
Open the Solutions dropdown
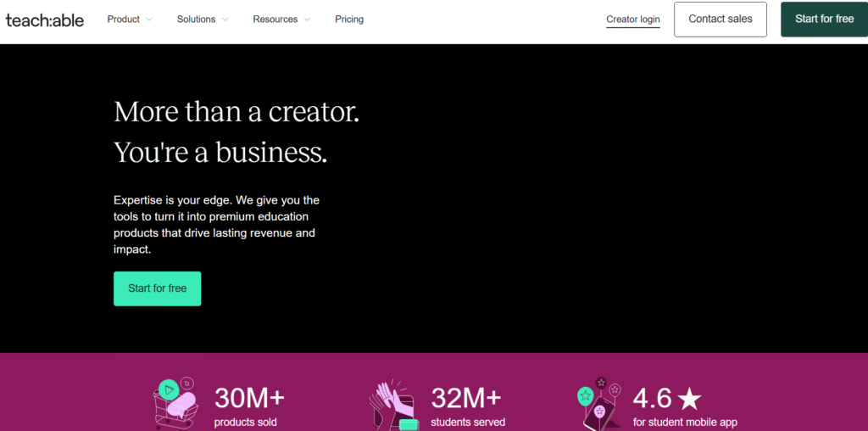tap(203, 20)
